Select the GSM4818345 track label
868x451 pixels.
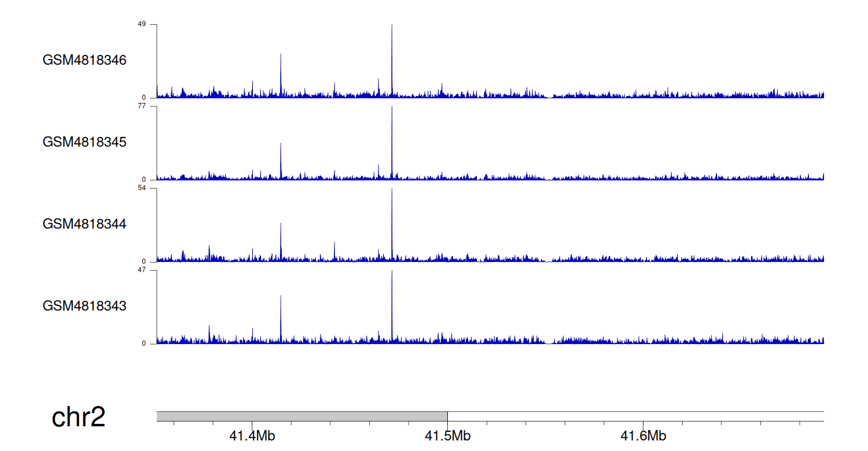tap(84, 142)
